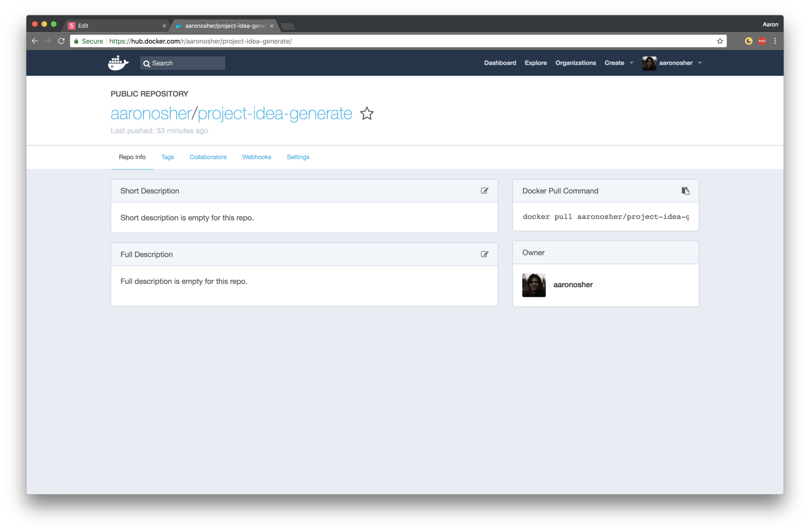
Task: Edit the Full Description
Action: [484, 254]
